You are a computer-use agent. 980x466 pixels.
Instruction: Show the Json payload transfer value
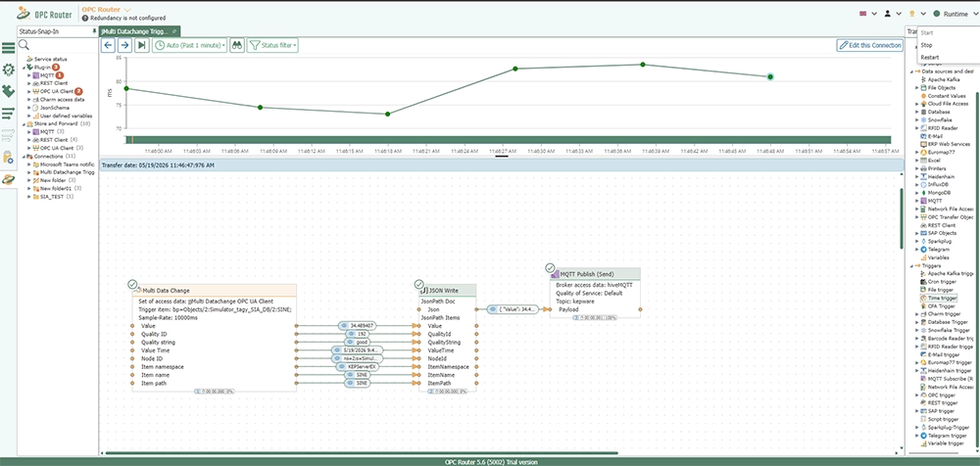(513, 309)
